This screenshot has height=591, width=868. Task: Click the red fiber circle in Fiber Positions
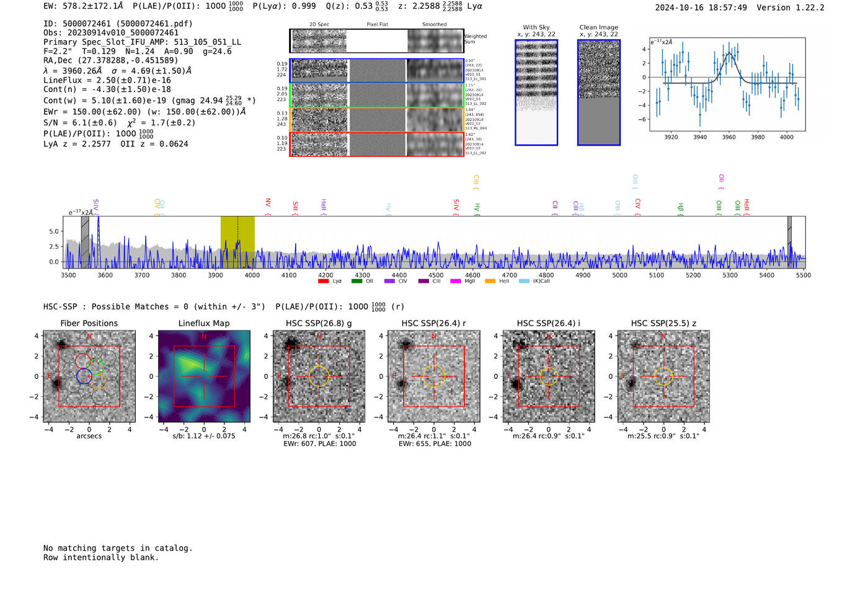[x=83, y=360]
